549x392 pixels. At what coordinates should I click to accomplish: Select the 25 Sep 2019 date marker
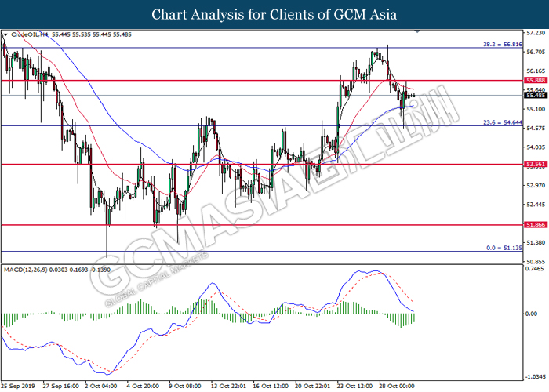(19, 386)
